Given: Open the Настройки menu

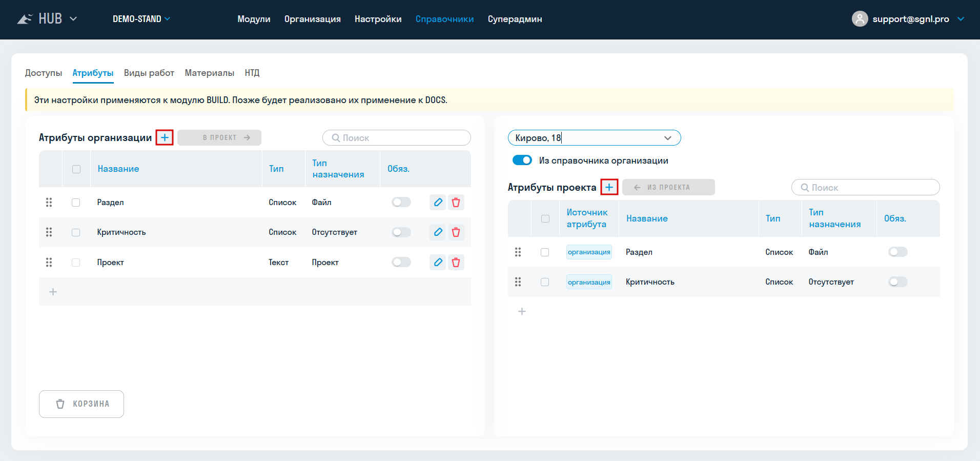Looking at the screenshot, I should pyautogui.click(x=378, y=19).
